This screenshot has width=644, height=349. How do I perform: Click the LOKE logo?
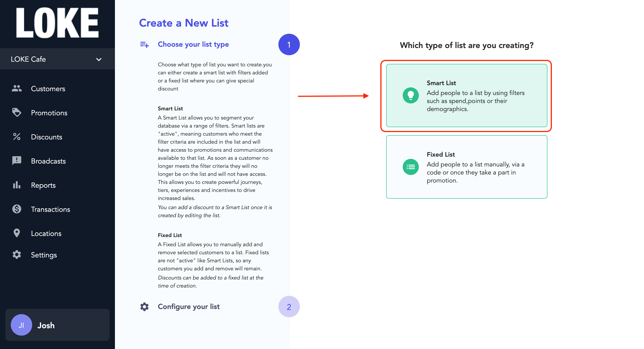tap(57, 23)
